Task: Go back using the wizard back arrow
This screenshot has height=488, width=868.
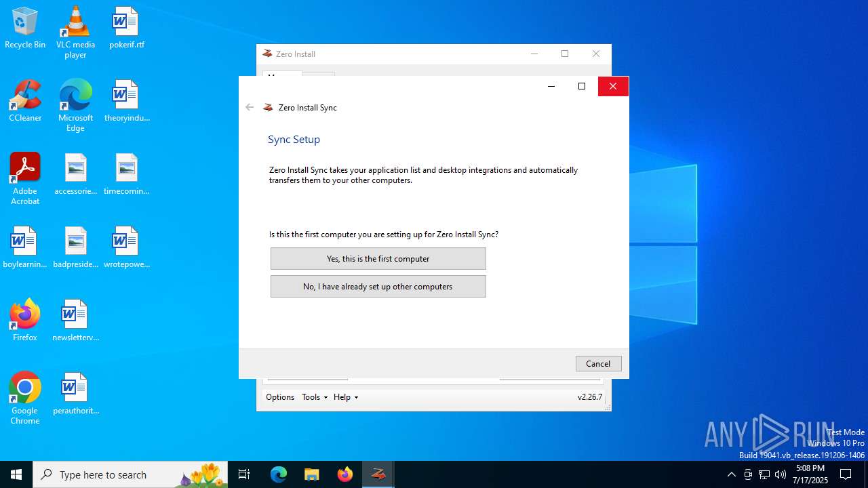Action: pyautogui.click(x=250, y=107)
